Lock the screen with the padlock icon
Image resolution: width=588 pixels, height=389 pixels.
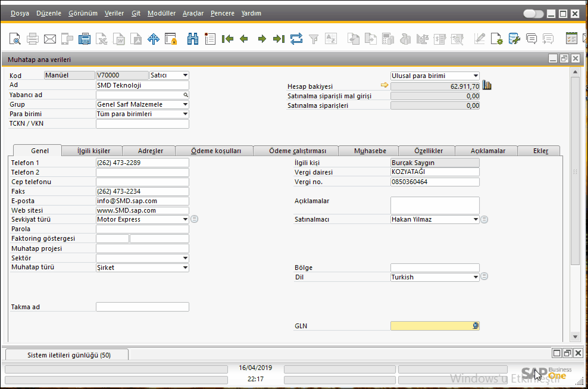point(171,39)
